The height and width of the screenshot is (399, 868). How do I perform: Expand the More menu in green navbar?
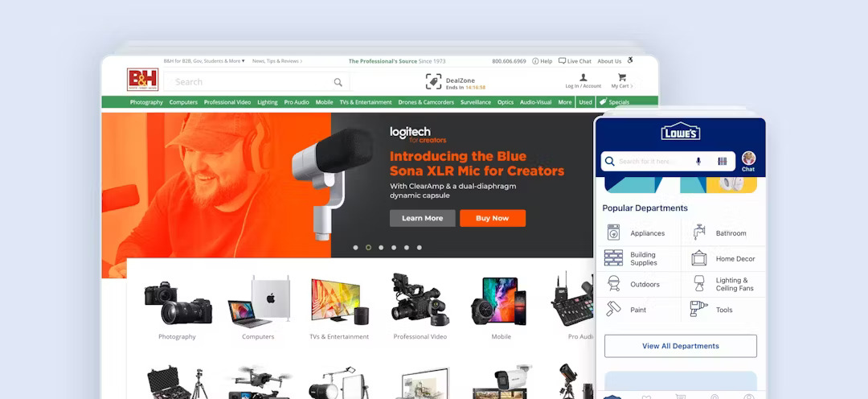click(x=565, y=102)
